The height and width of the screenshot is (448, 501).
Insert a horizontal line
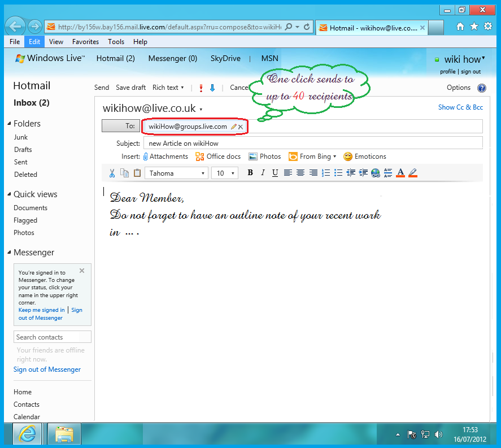pos(388,173)
